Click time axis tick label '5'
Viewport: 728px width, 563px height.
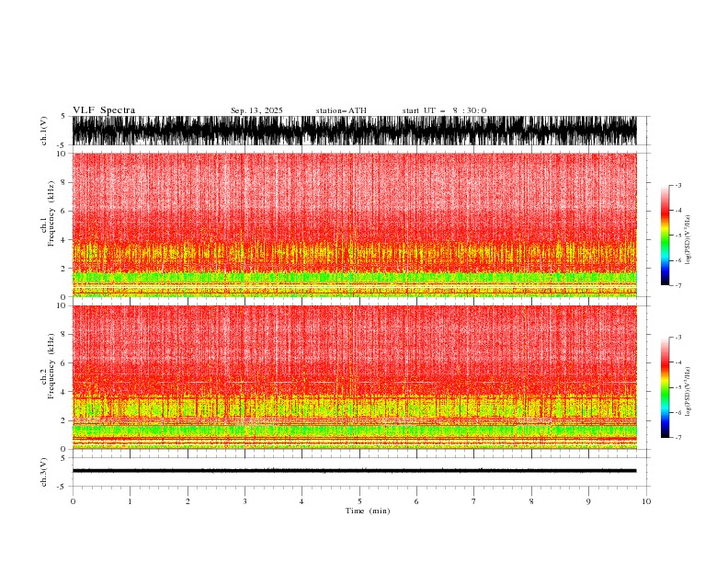pos(359,501)
